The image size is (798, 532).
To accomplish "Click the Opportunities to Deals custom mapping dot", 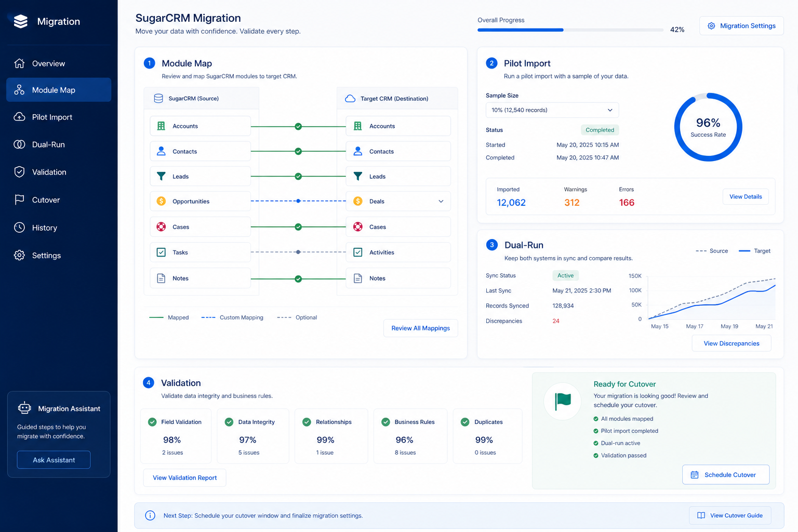I will click(x=298, y=201).
